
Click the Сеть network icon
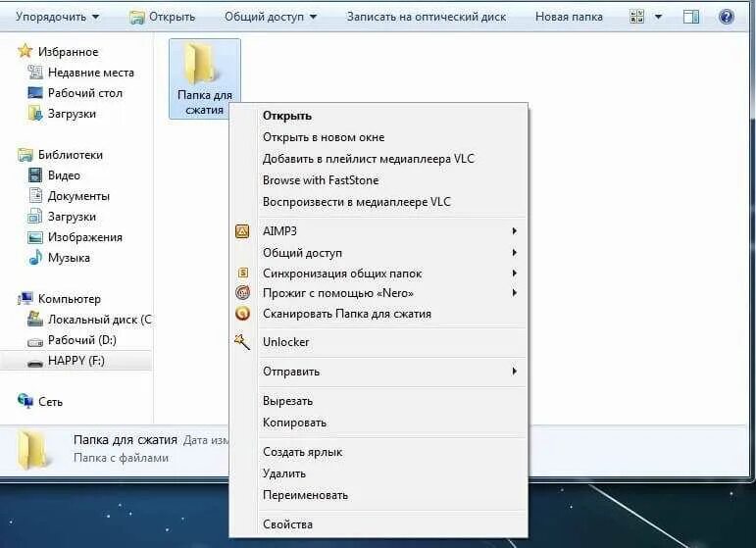point(25,400)
